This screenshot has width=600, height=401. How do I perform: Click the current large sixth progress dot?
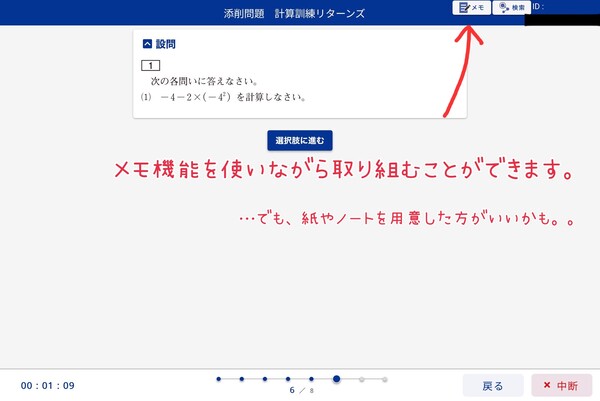336,380
